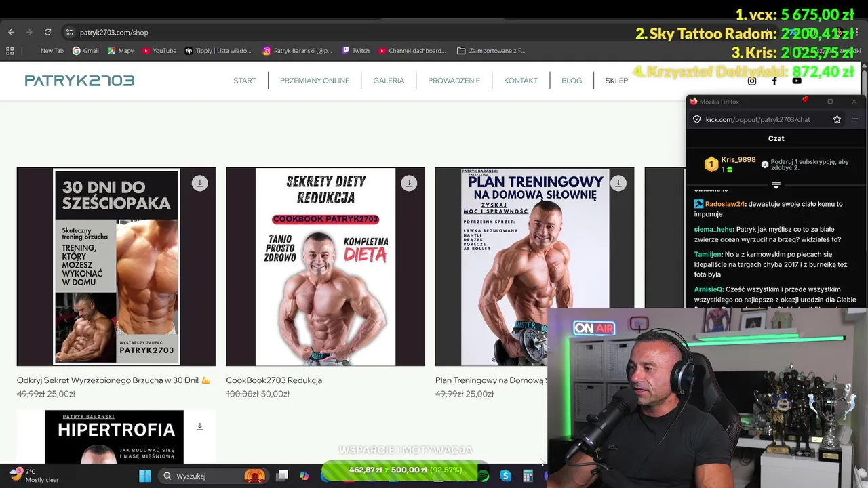Bookmark the Kick chat popout with star
868x488 pixels.
tap(837, 119)
